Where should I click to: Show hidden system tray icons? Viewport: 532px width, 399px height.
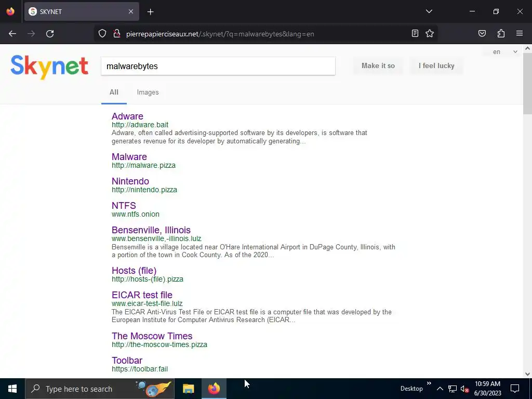(x=440, y=389)
